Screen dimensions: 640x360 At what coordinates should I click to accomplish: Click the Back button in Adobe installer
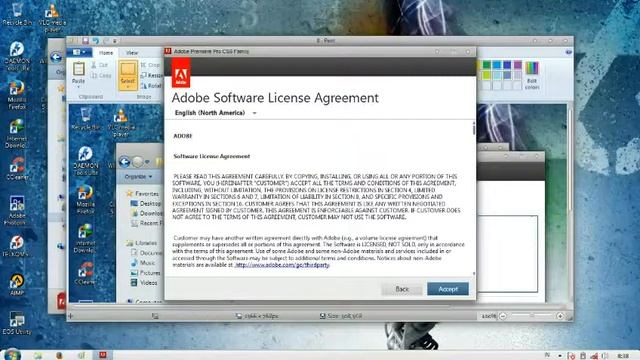click(402, 289)
